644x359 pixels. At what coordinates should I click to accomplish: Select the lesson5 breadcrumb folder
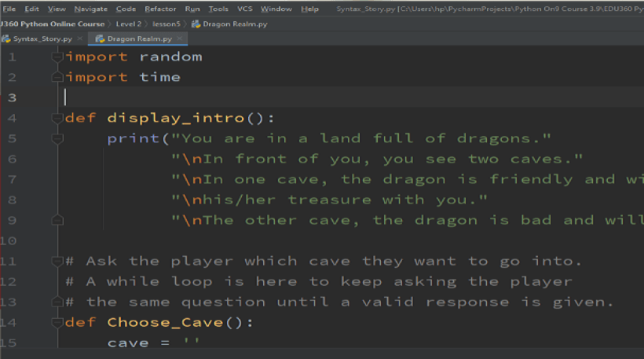[166, 24]
